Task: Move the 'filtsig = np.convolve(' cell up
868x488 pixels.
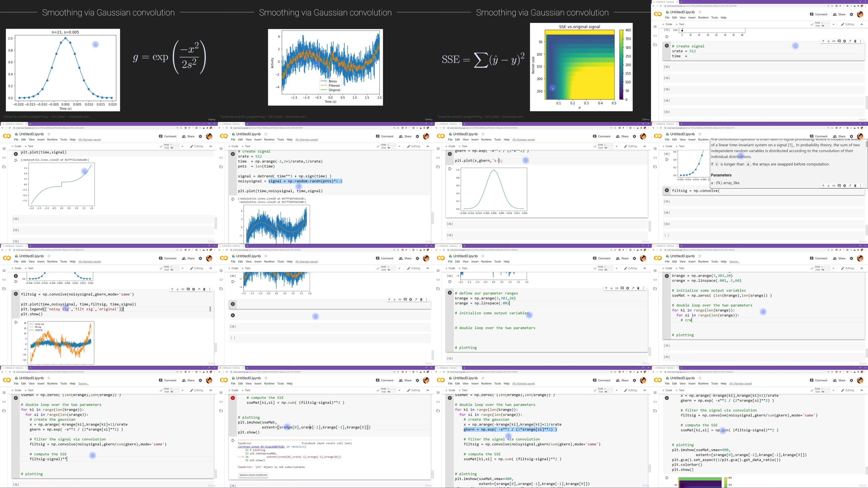Action: click(823, 185)
